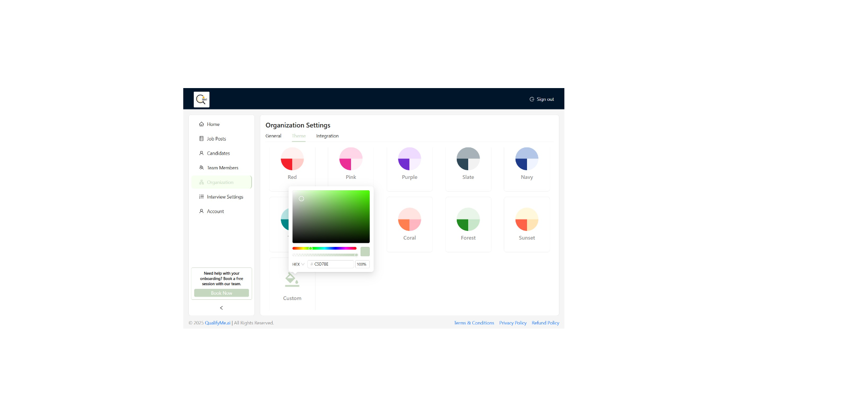
Task: Go to Job Posts in sidebar
Action: 216,139
